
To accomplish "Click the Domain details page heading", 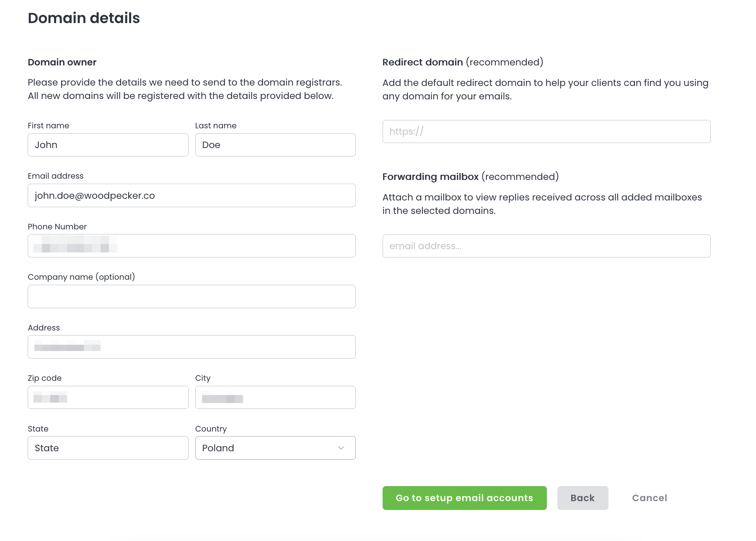I will click(x=84, y=18).
